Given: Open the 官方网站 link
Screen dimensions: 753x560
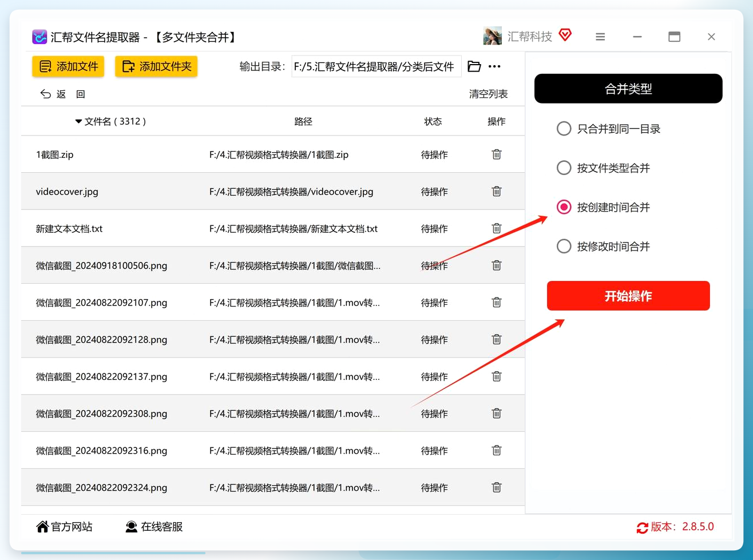Looking at the screenshot, I should click(x=64, y=527).
